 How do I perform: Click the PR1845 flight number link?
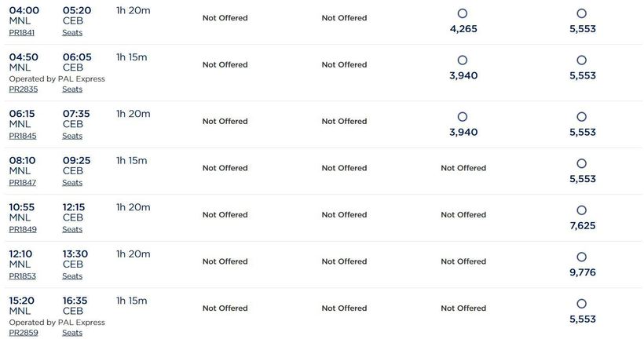(23, 136)
